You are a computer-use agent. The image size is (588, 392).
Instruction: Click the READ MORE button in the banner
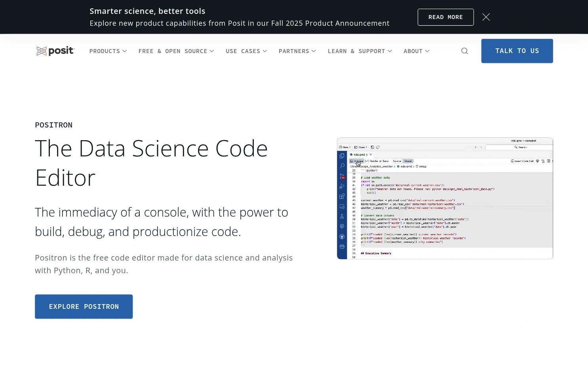[445, 17]
